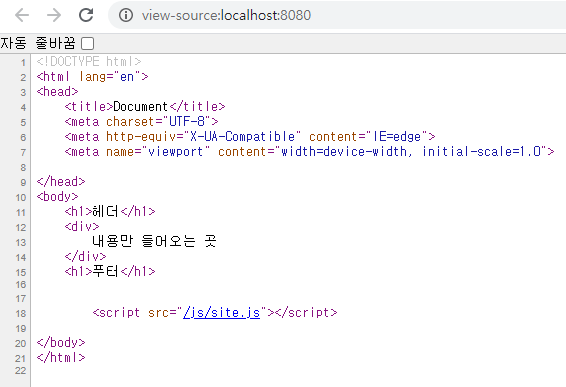Click the h1 푸터 line
Screen dimensions: 566x387
[110, 271]
